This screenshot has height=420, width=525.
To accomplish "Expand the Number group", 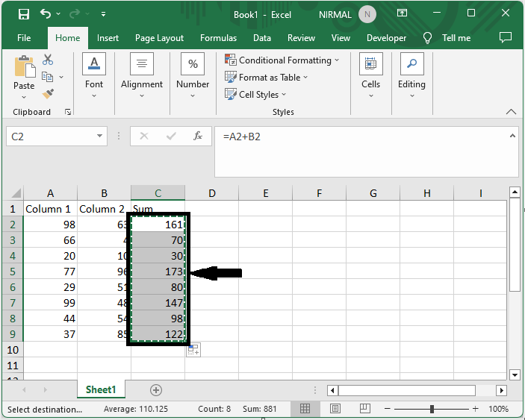I will click(x=193, y=75).
